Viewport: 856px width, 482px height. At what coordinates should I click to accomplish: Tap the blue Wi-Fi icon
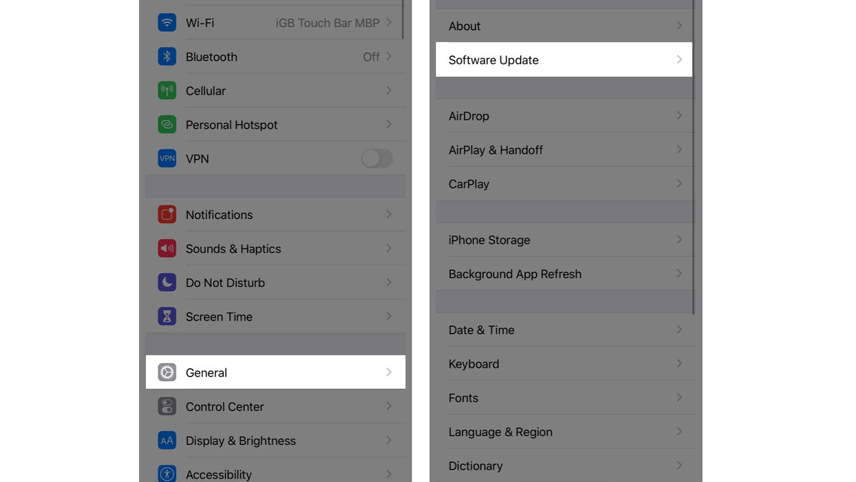[167, 23]
